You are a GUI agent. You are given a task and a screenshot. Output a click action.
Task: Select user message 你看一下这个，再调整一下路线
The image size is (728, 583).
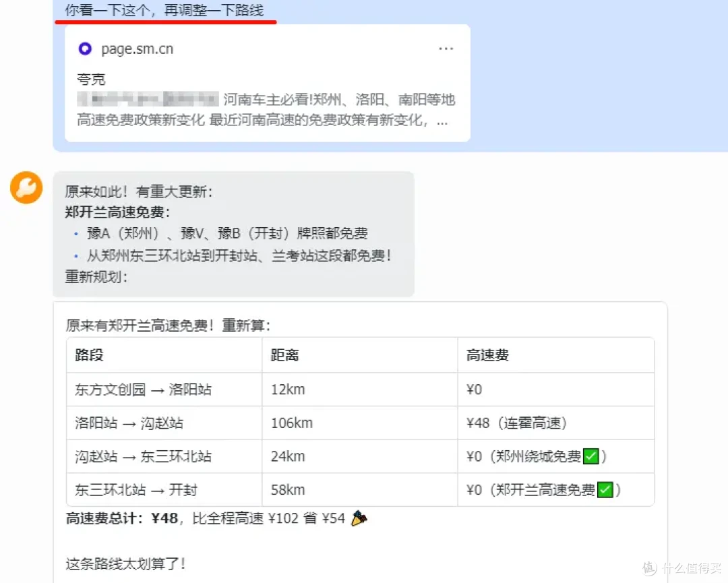(164, 9)
